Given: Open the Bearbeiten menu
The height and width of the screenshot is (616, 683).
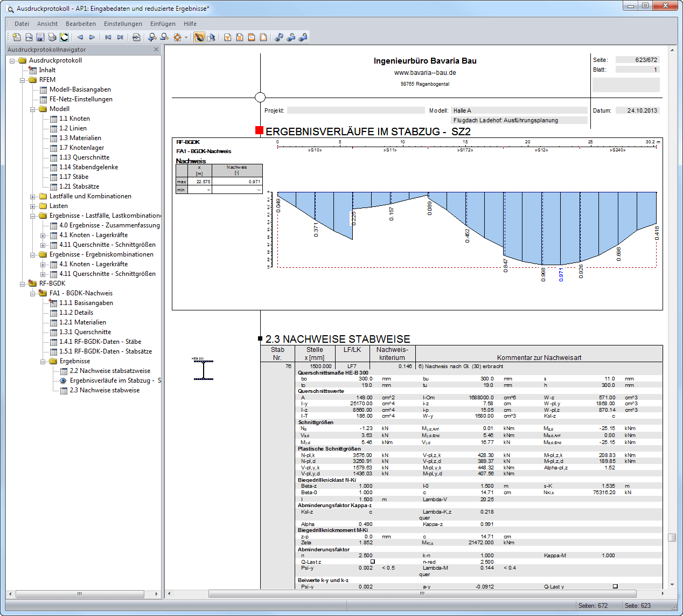Looking at the screenshot, I should 81,24.
